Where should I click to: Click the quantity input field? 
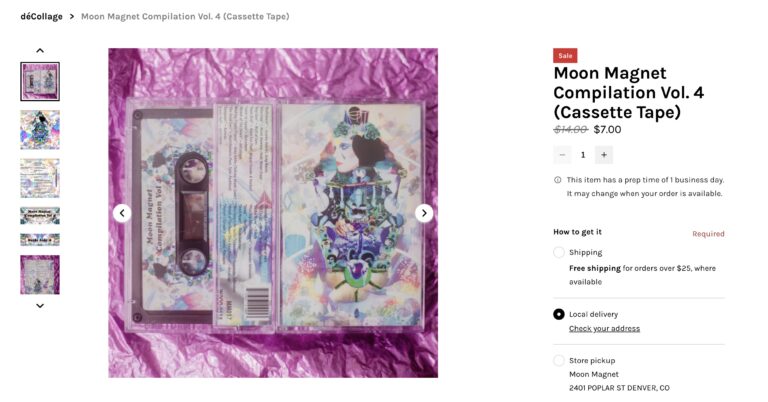(x=583, y=155)
